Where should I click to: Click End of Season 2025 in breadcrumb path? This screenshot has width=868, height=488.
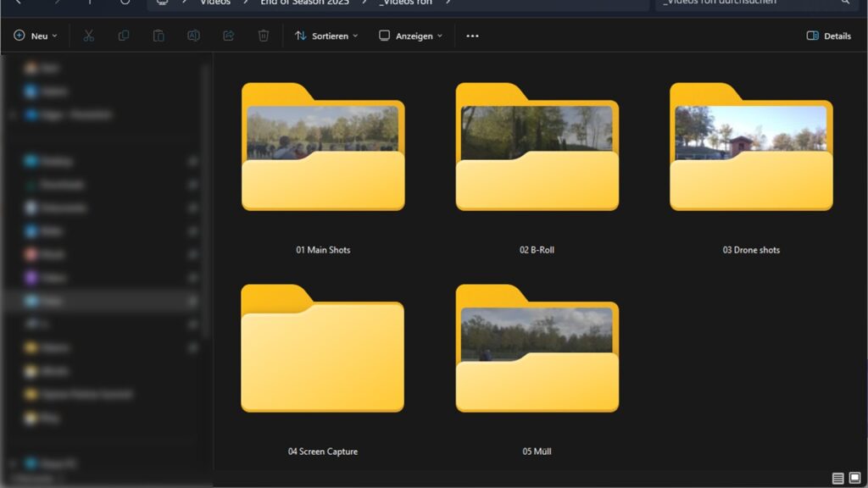point(304,3)
